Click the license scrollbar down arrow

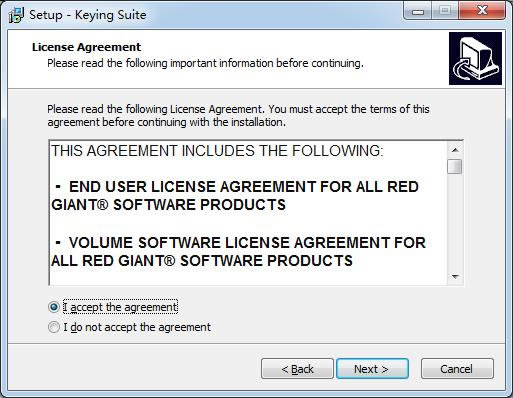coord(455,277)
